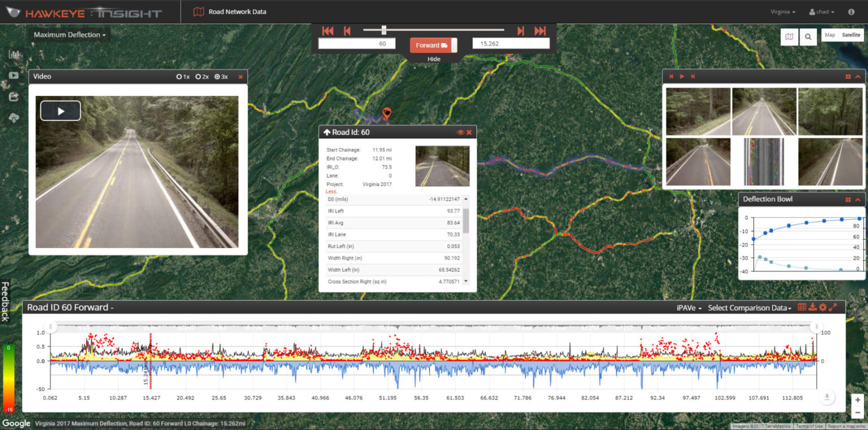Open the Select Comparison Data dropdown
Screen dimensions: 868x430
click(x=749, y=308)
